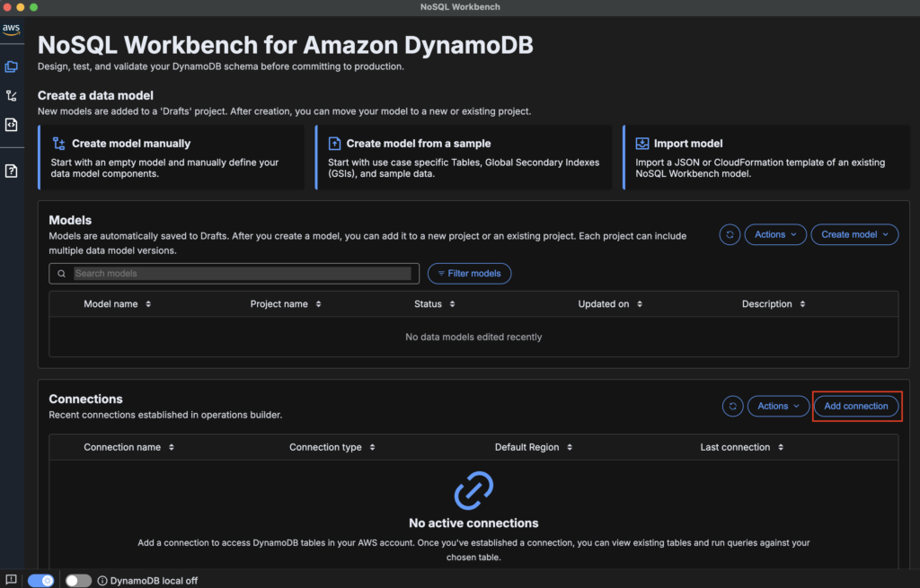Open the data models sidebar icon
The image size is (920, 588).
click(x=12, y=66)
